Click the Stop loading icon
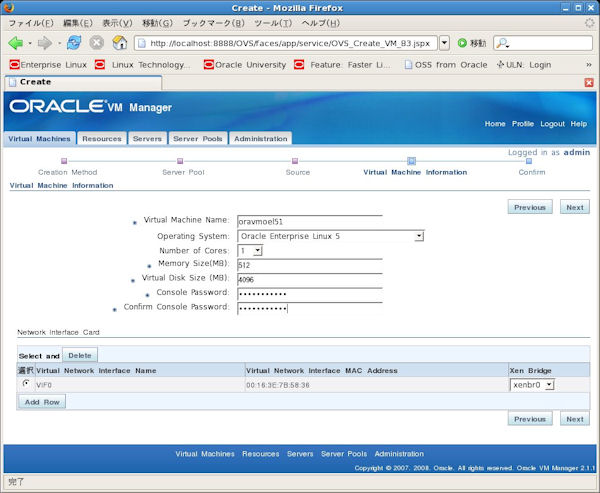The height and width of the screenshot is (493, 600). click(x=97, y=43)
